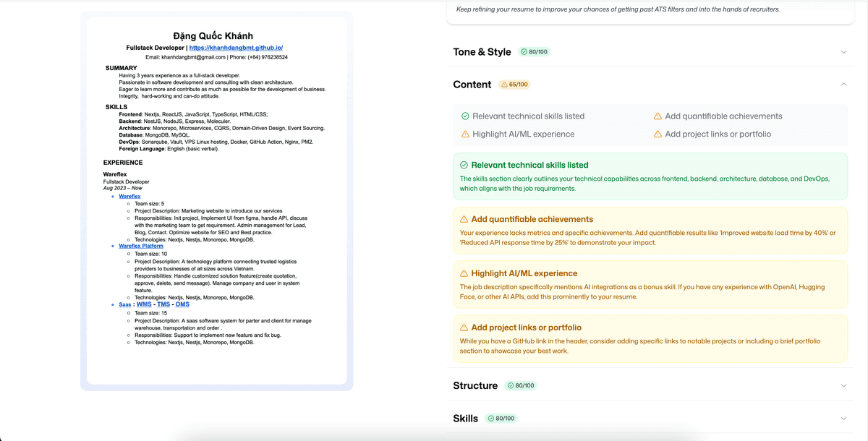Image resolution: width=868 pixels, height=441 pixels.
Task: Click the check icon in Structure score badge
Action: tap(511, 386)
